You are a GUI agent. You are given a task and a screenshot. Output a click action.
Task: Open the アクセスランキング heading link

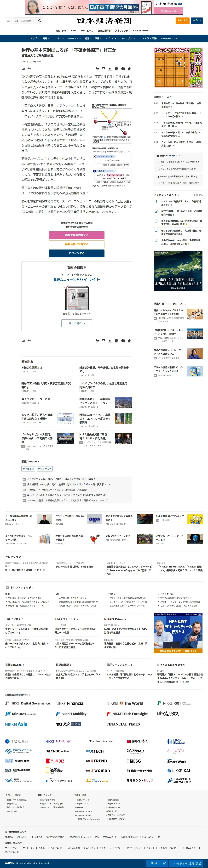(166, 195)
